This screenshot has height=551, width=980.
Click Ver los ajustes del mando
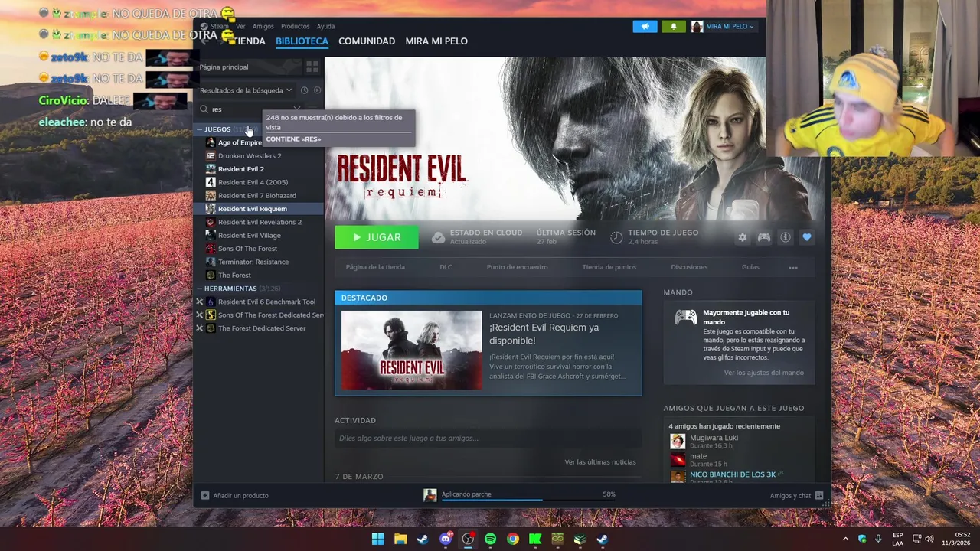click(x=764, y=373)
